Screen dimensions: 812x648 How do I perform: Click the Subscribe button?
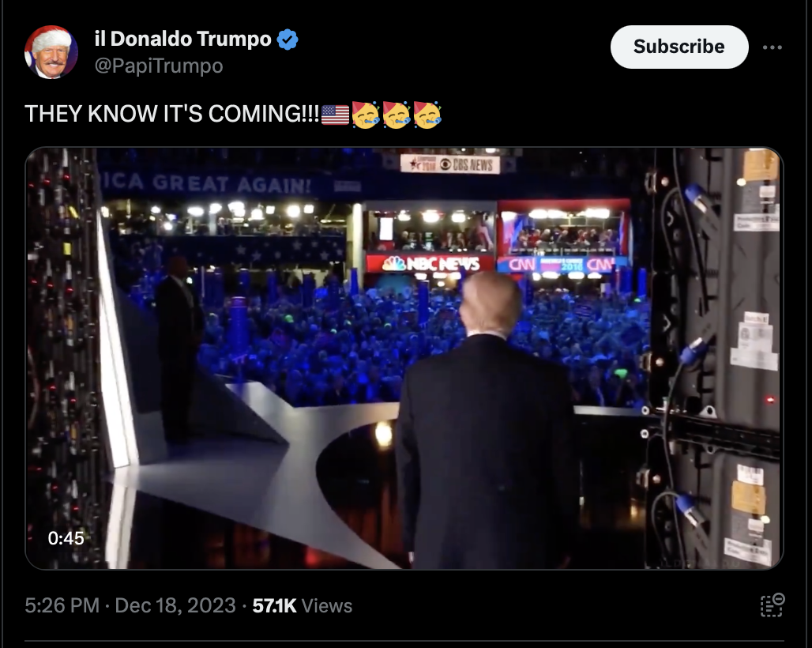(x=679, y=47)
